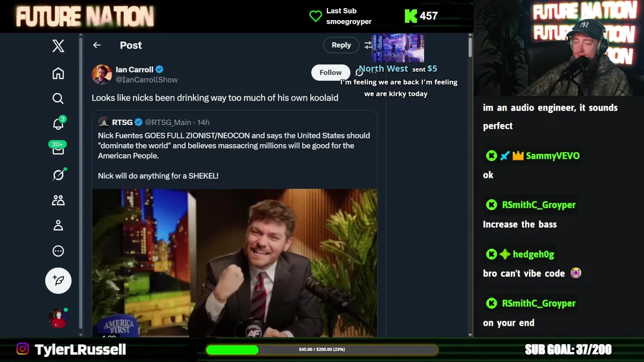Click the page vertical scrollbar

click(x=470, y=48)
